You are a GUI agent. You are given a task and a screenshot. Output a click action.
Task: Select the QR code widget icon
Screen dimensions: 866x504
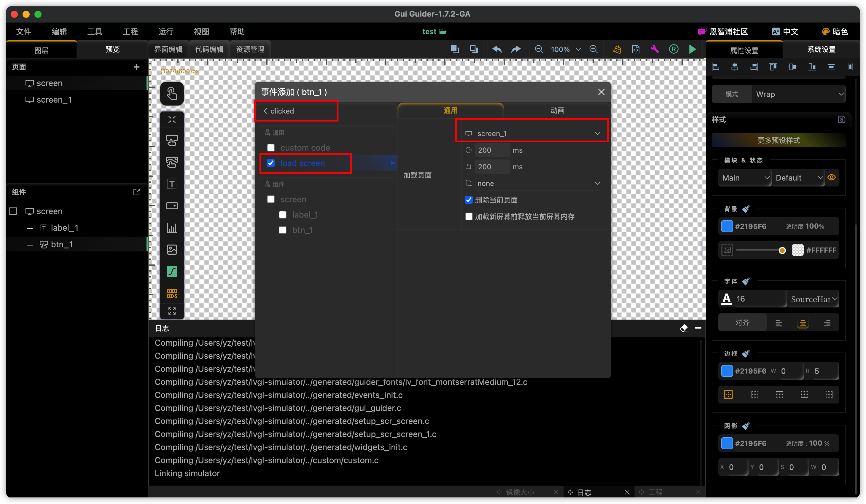[172, 293]
